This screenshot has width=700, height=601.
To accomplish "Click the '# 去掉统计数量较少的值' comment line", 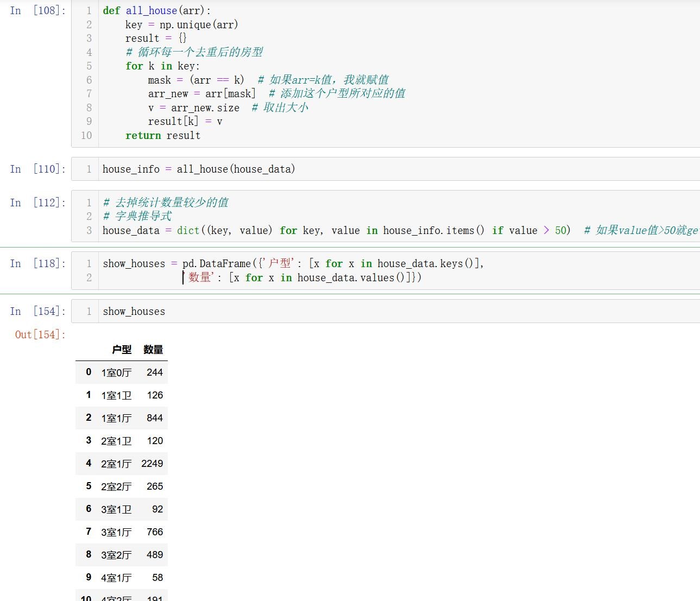I will (x=166, y=203).
